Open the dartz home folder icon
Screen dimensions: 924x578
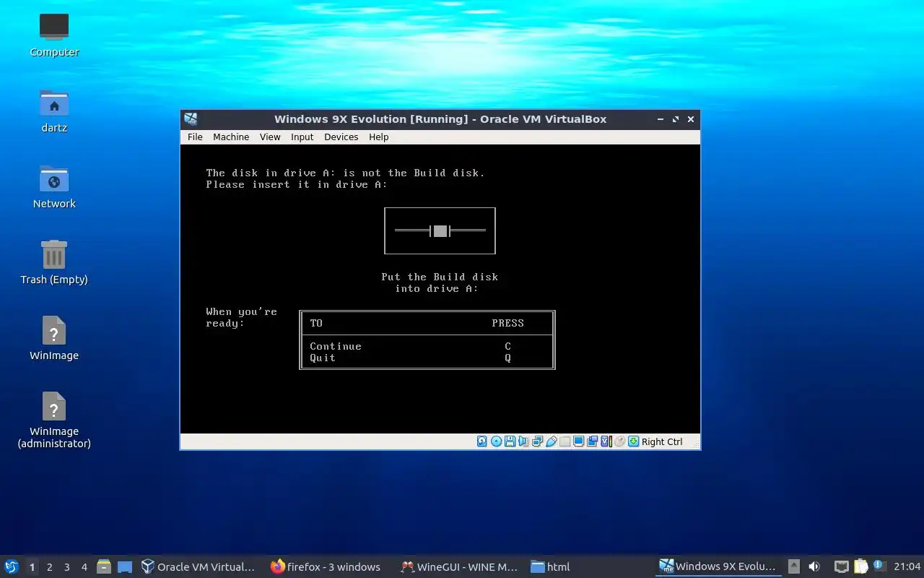(x=54, y=111)
